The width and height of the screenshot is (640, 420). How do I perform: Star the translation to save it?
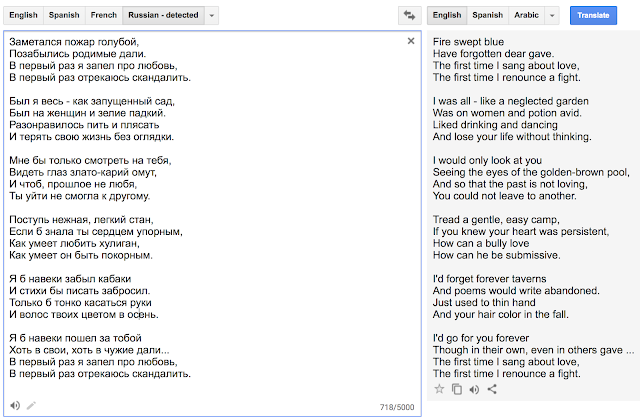(439, 389)
